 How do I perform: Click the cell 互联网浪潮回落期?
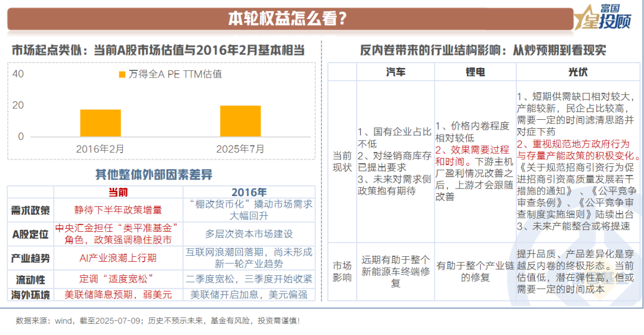[249, 258]
